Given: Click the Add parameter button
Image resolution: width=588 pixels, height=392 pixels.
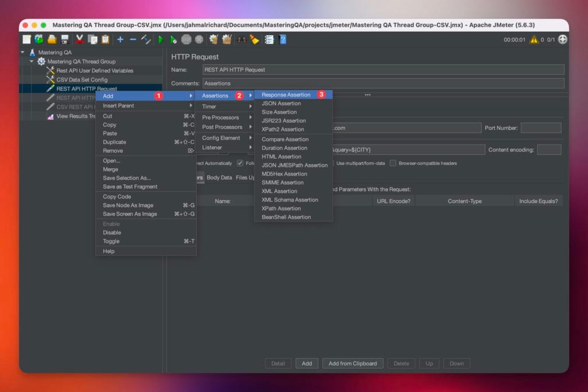Looking at the screenshot, I should pyautogui.click(x=307, y=363).
